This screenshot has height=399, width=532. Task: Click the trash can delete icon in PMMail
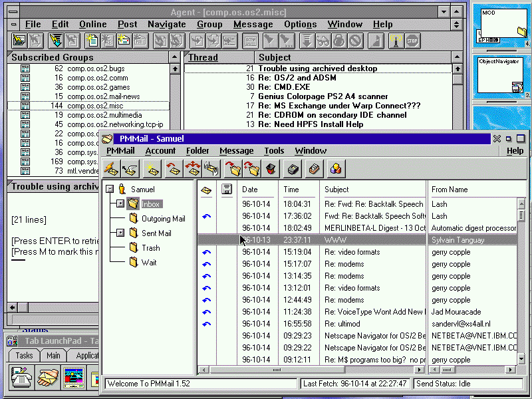pyautogui.click(x=271, y=169)
